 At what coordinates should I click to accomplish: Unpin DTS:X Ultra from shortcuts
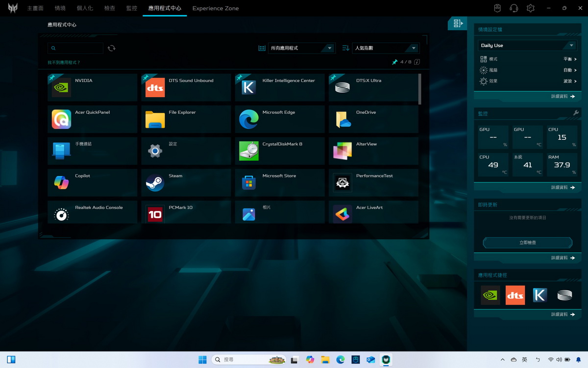334,78
